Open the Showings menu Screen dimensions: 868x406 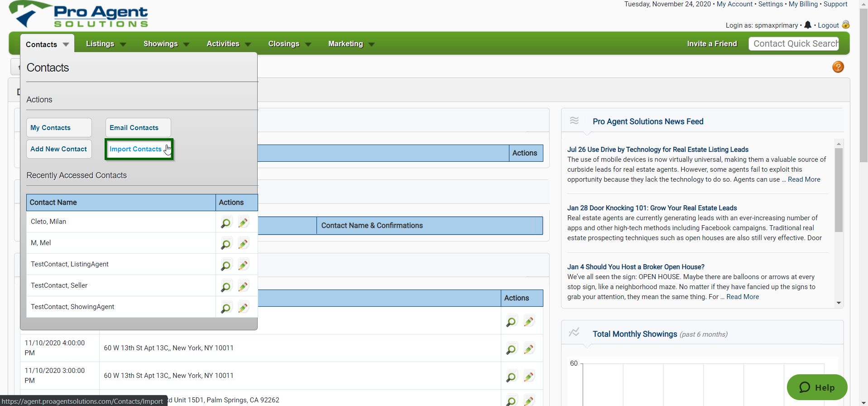pos(160,43)
